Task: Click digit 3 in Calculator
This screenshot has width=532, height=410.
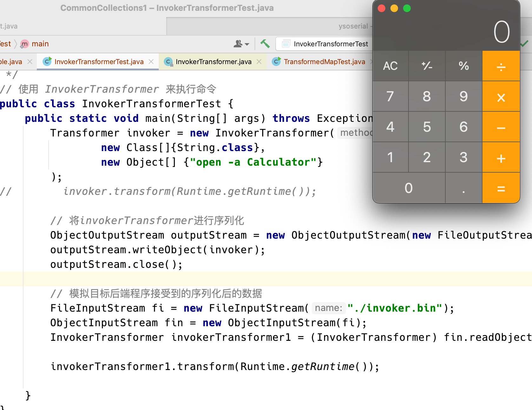Action: [464, 157]
